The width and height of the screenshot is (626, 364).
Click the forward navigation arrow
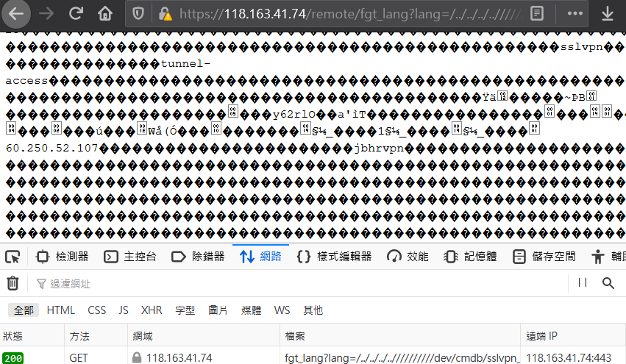pos(46,14)
